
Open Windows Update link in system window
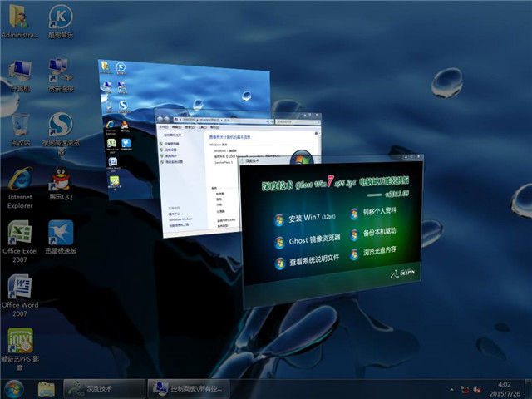pyautogui.click(x=180, y=219)
